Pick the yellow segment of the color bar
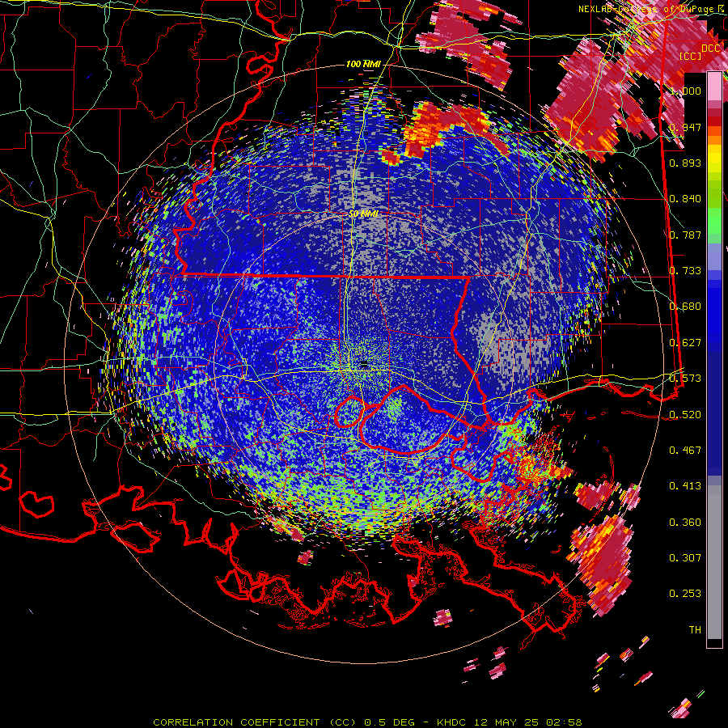The height and width of the screenshot is (728, 728). 714,157
